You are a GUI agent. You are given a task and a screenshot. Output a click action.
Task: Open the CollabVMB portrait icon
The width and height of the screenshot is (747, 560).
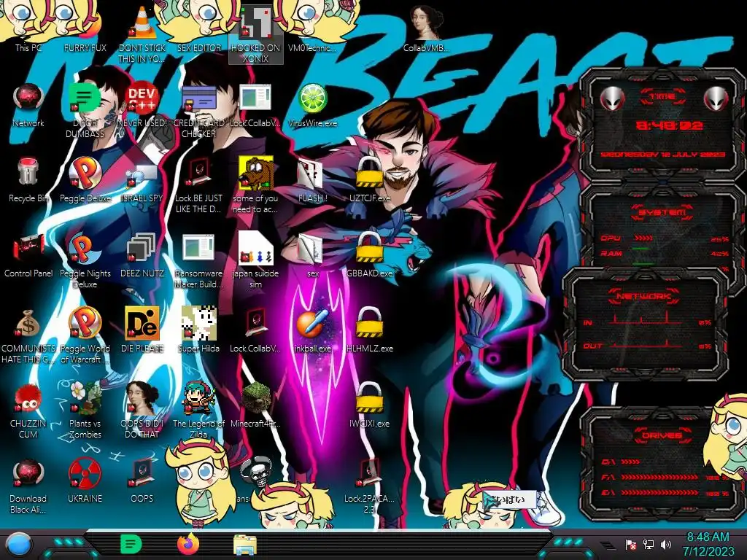click(426, 28)
